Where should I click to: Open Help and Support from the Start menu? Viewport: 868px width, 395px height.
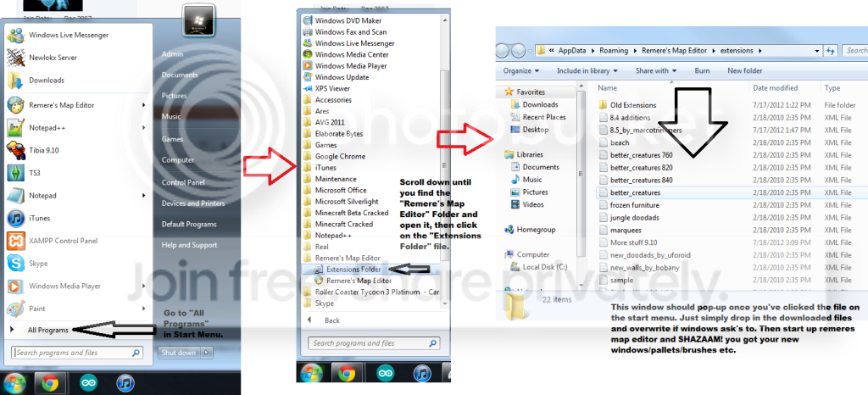[189, 245]
